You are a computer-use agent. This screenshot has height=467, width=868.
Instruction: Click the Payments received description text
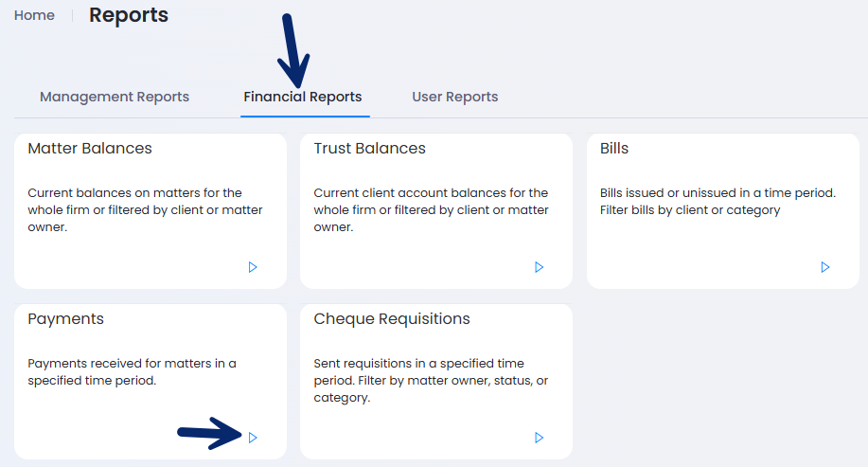coord(132,371)
